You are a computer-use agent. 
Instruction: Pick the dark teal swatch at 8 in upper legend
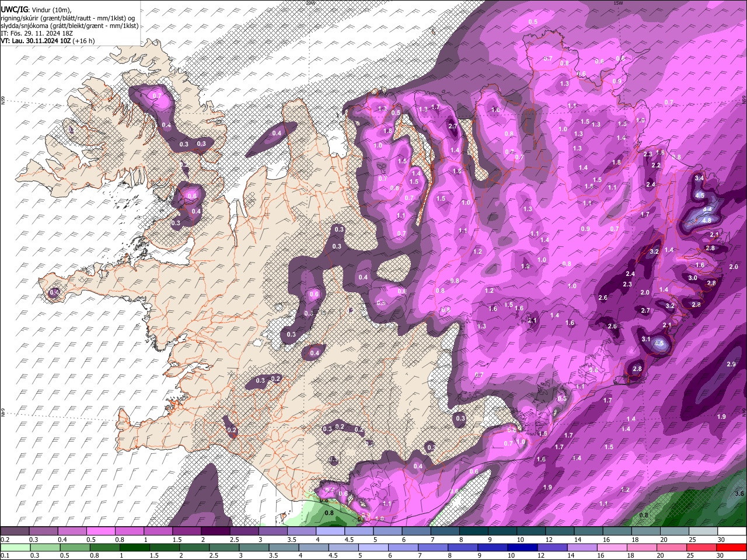click(x=473, y=531)
